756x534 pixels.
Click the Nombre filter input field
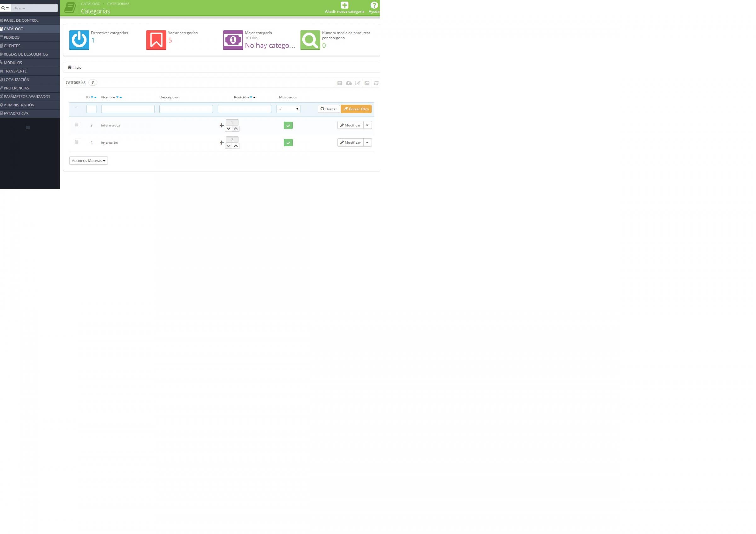click(x=128, y=109)
